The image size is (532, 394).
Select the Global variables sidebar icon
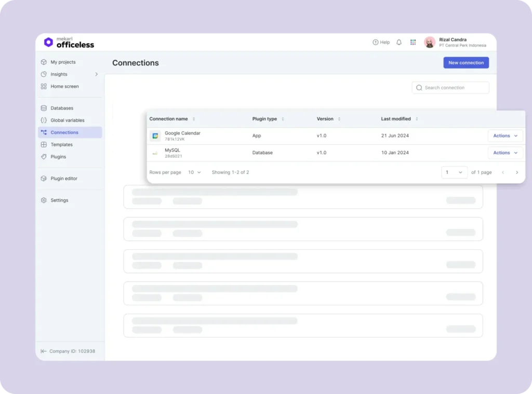point(44,120)
